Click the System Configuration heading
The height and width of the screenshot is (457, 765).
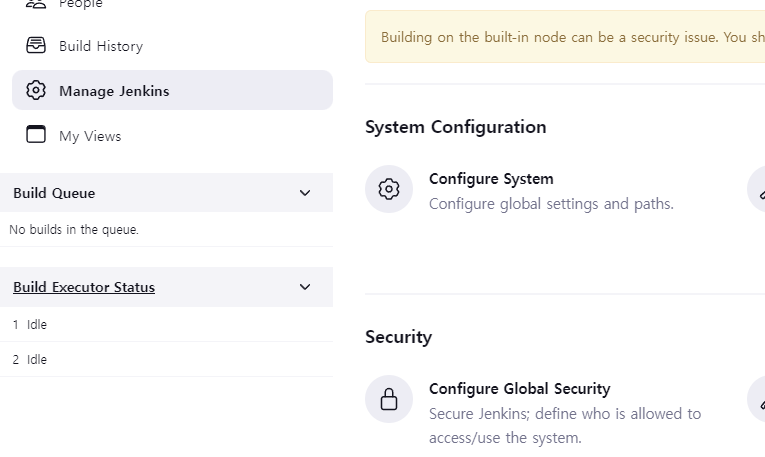[x=456, y=127]
